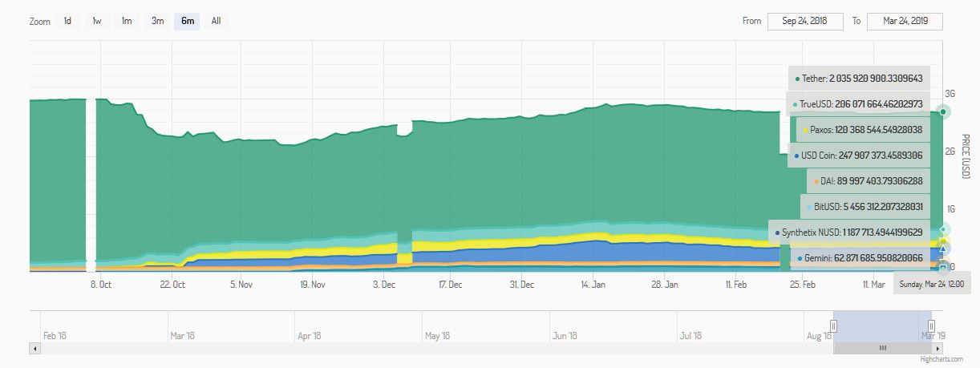Click the Tether circle data point marker
The height and width of the screenshot is (368, 980).
[945, 111]
